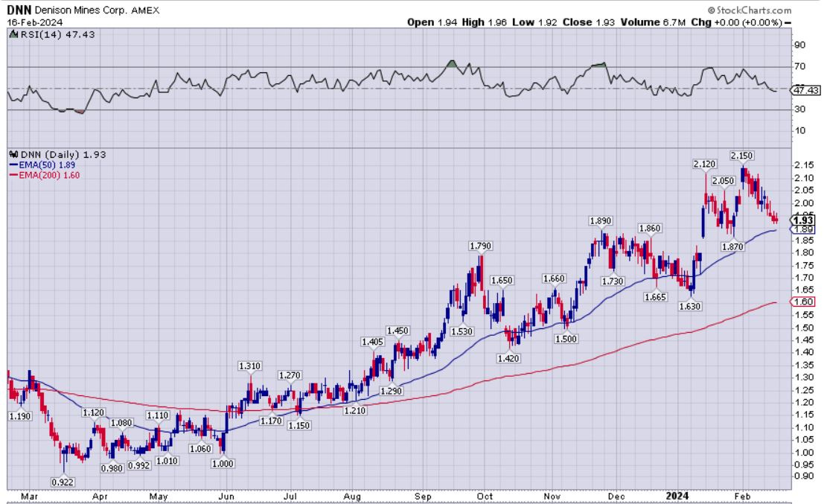
Task: Click the DNN (Daily) 1.93 legend text
Action: point(63,155)
